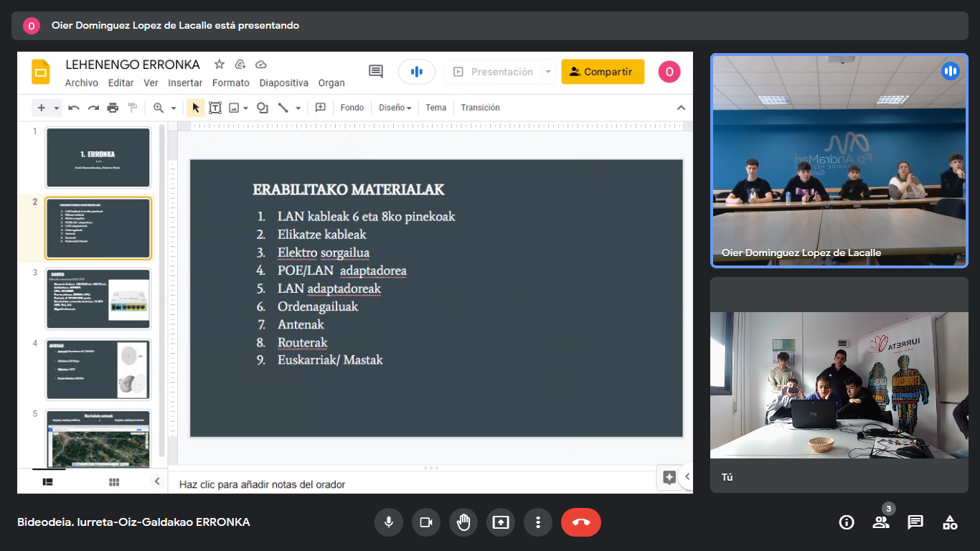Viewport: 980px width, 551px height.
Task: Expand the Presentación dropdown arrow
Action: (548, 72)
